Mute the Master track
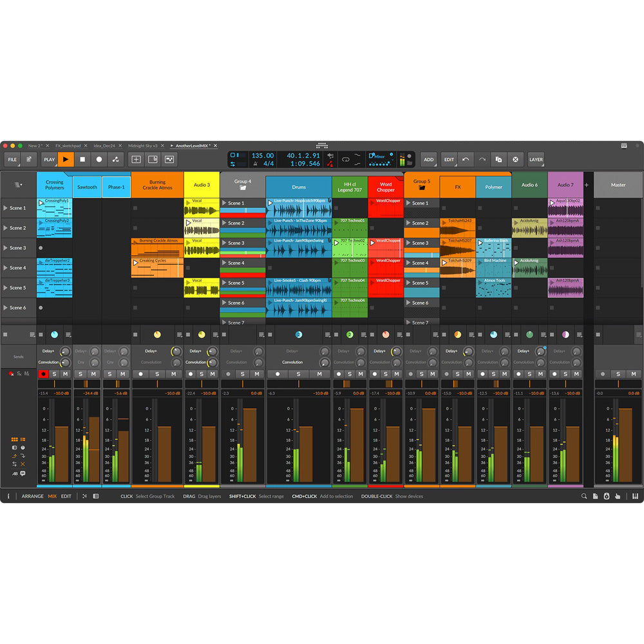 (x=633, y=374)
